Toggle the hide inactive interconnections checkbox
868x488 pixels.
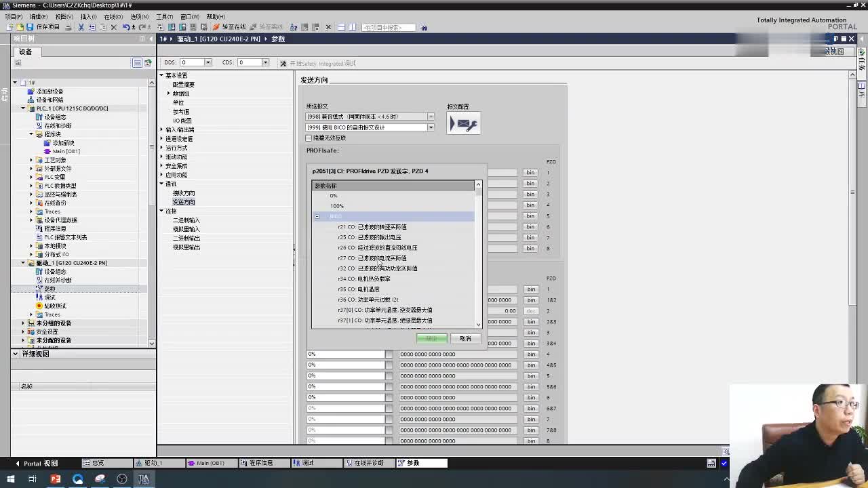(309, 138)
